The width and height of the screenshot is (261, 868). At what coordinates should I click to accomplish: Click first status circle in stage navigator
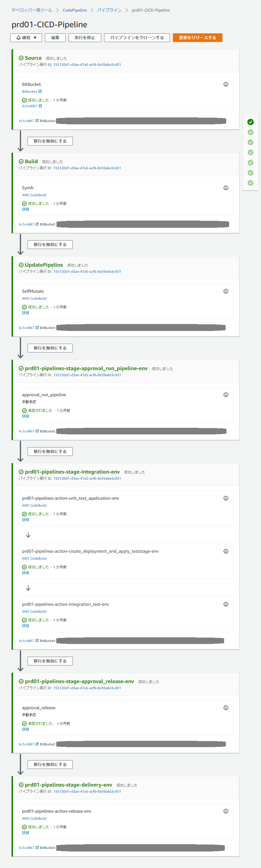[x=250, y=122]
